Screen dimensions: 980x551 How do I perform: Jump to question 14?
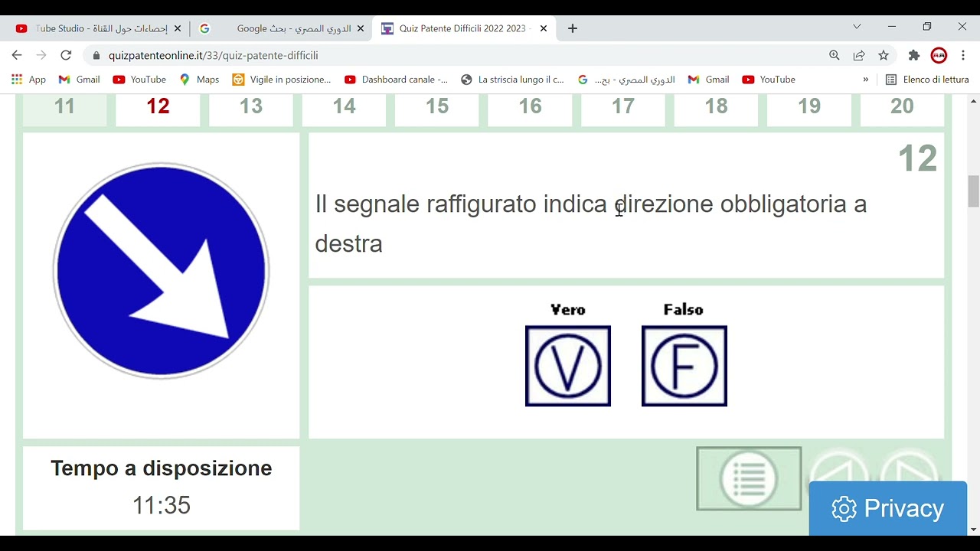click(x=345, y=107)
